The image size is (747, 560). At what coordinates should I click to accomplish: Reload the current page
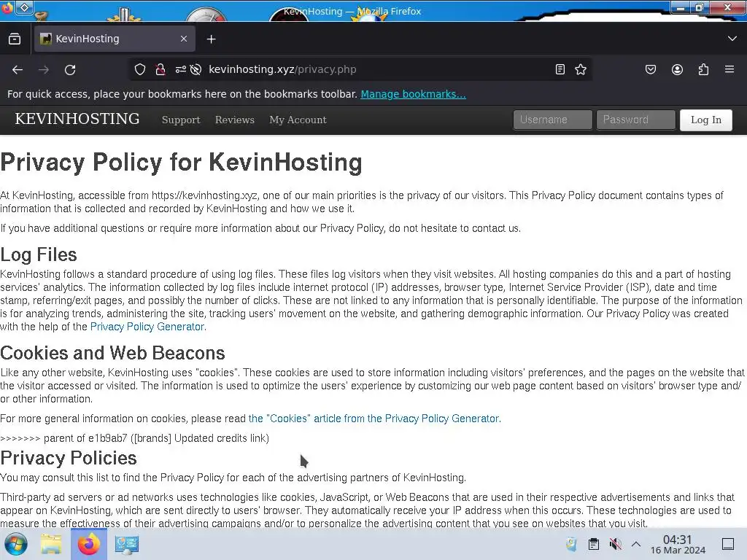point(70,69)
